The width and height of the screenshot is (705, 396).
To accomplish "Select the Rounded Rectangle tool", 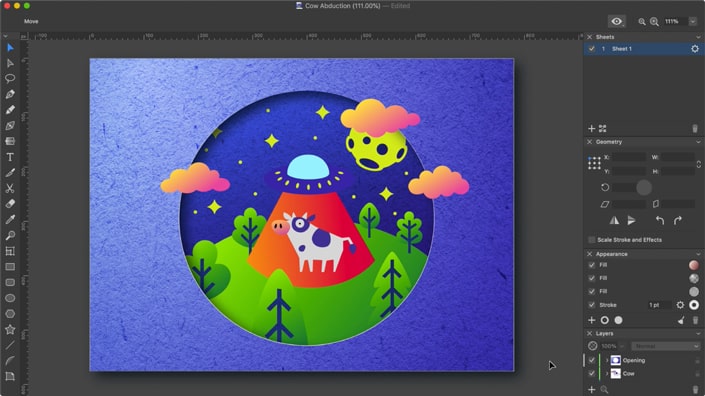I will [x=10, y=282].
